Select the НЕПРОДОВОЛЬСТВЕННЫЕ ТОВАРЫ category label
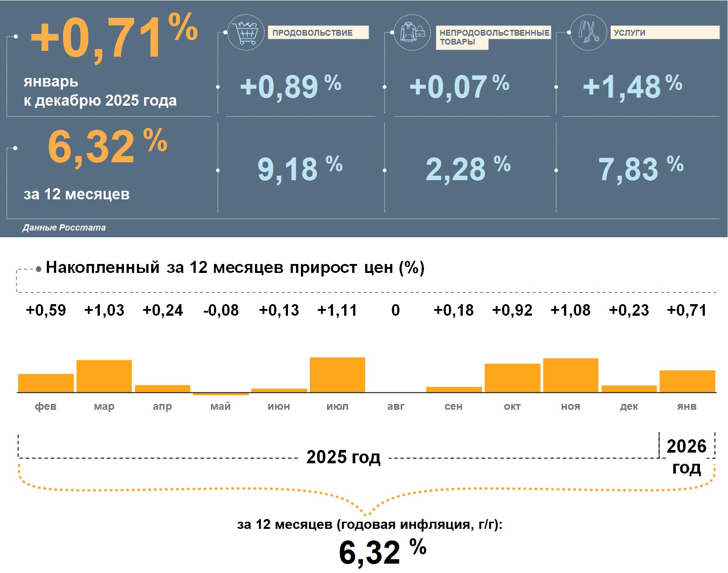The width and height of the screenshot is (728, 573). tap(494, 37)
